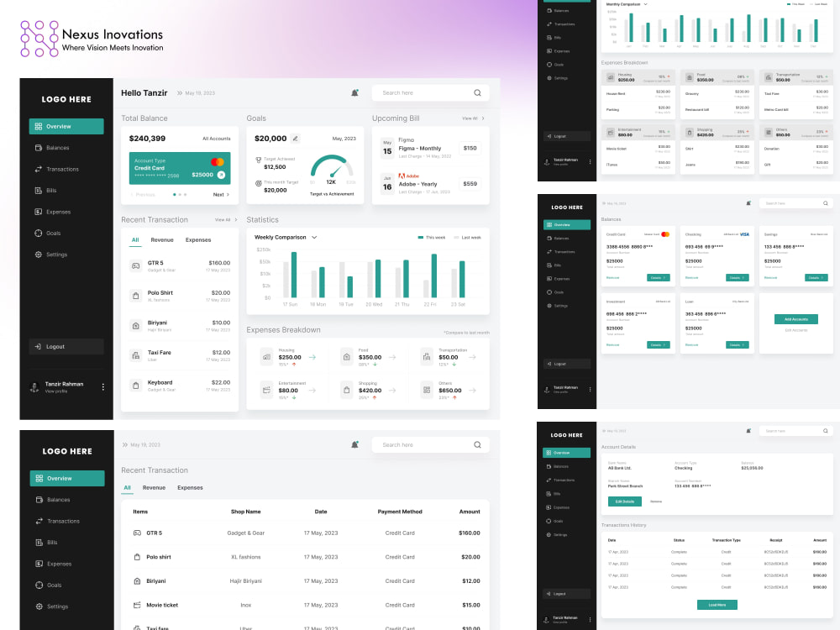Open Settings in the main dashboard sidebar
840x630 pixels.
(51, 255)
